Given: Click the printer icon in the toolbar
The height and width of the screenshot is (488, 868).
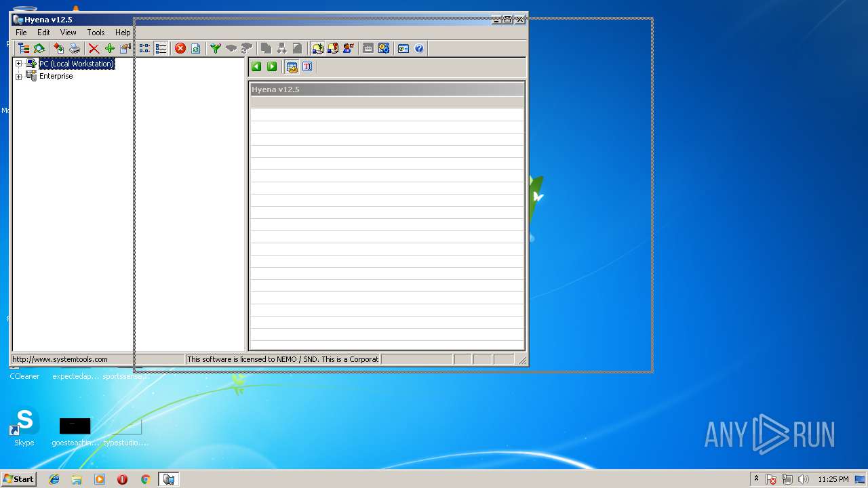Looking at the screenshot, I should 75,48.
